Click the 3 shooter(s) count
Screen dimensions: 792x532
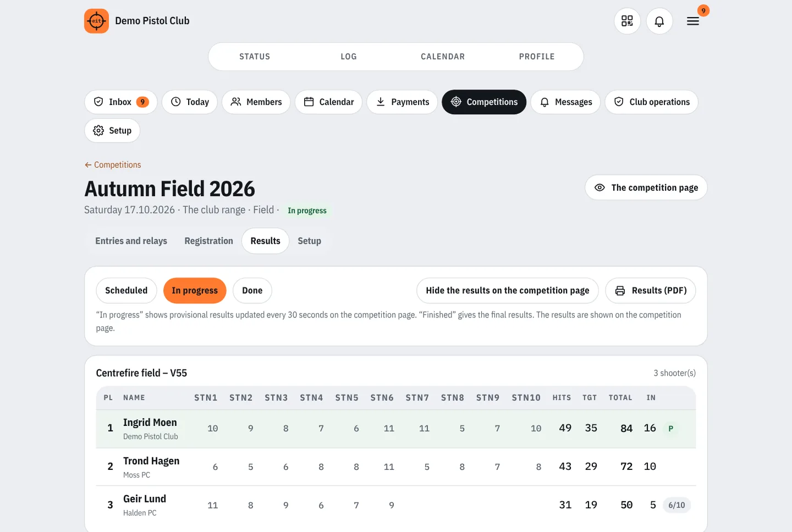pyautogui.click(x=674, y=373)
